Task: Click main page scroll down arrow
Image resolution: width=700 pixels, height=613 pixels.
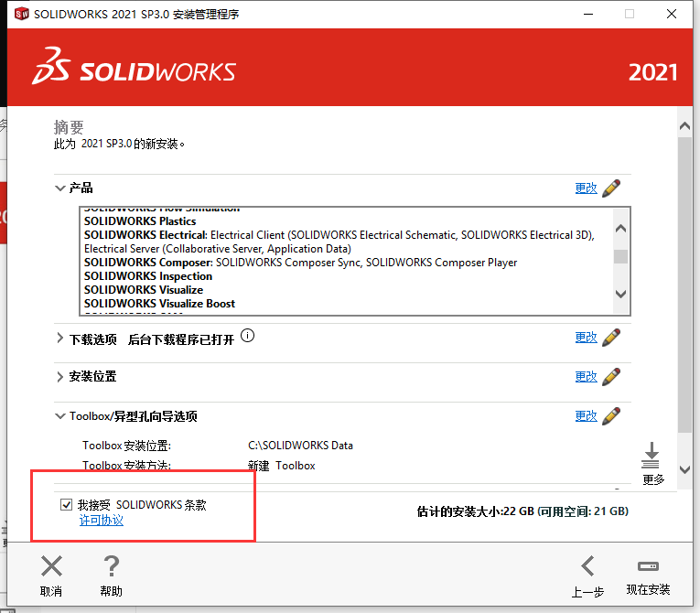Action: pyautogui.click(x=684, y=469)
